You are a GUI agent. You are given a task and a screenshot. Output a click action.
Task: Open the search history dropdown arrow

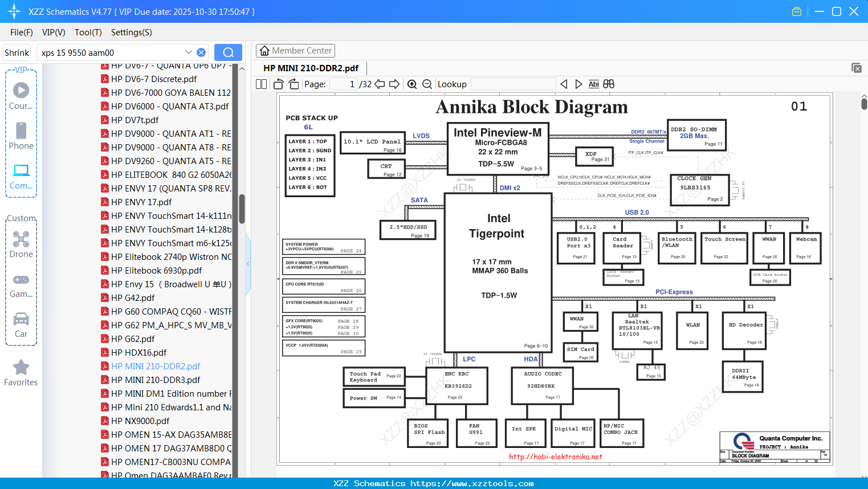pos(188,52)
